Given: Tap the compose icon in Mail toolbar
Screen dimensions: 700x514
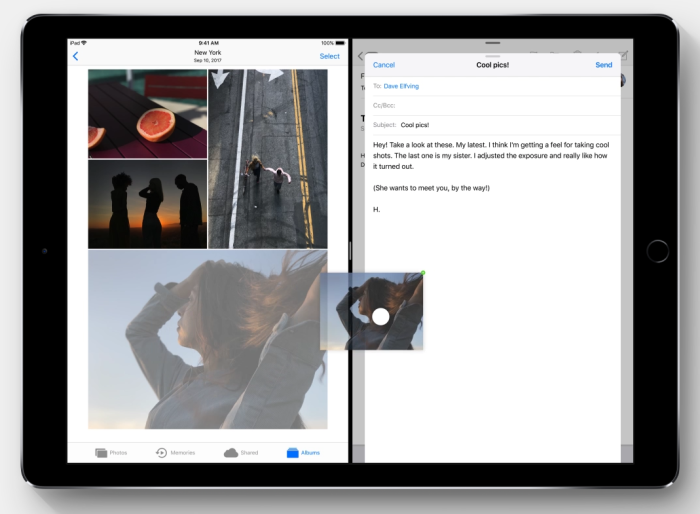Looking at the screenshot, I should tap(625, 54).
